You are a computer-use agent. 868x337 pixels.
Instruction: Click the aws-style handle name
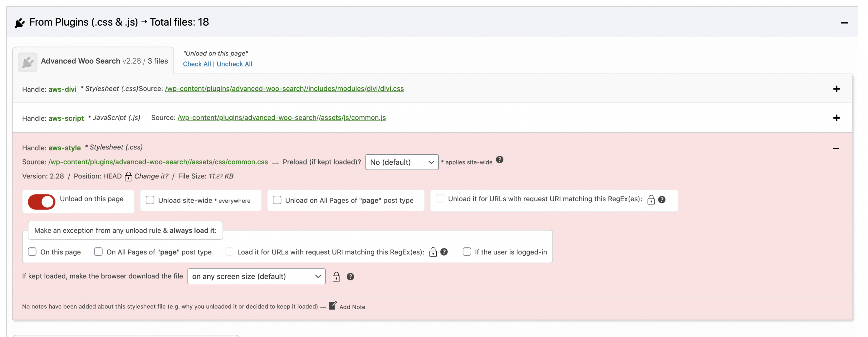64,148
